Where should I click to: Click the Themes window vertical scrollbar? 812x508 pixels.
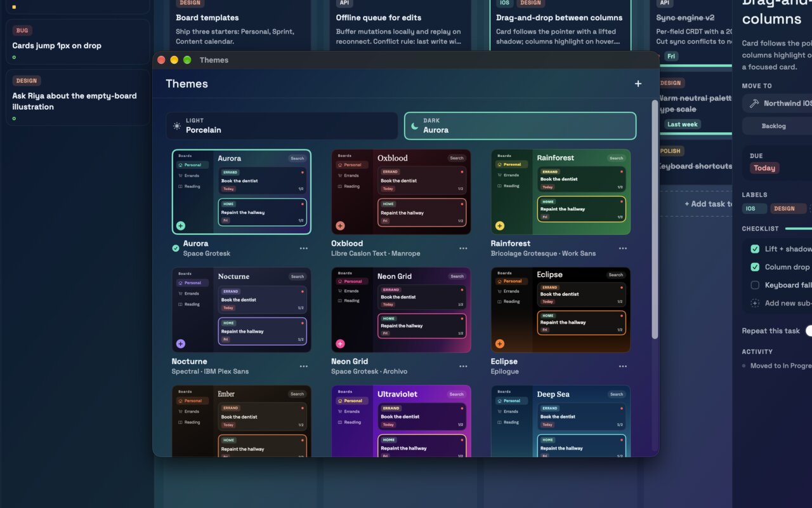tap(655, 219)
